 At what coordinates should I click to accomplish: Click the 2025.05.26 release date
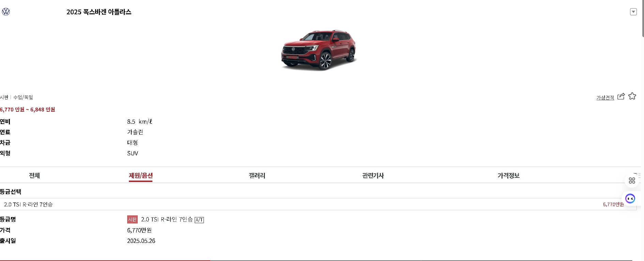141,241
